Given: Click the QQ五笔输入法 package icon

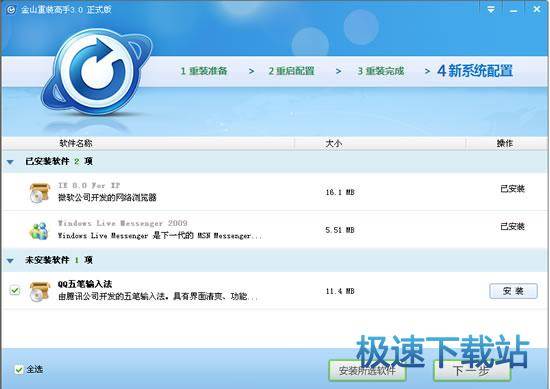Looking at the screenshot, I should click(x=39, y=291).
